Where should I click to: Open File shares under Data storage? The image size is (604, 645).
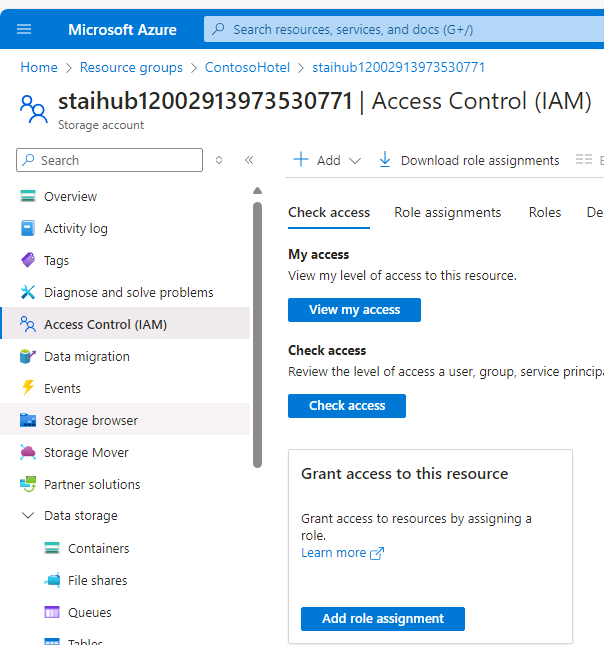[x=125, y=580]
